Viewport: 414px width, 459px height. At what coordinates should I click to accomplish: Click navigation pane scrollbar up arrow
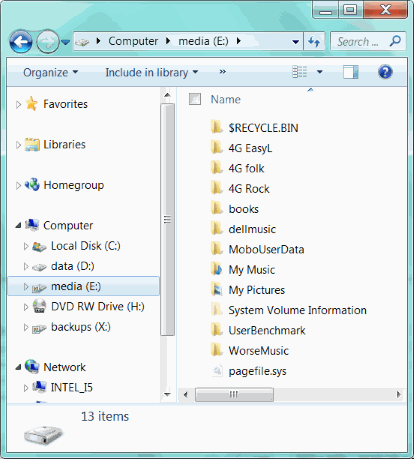tap(167, 96)
